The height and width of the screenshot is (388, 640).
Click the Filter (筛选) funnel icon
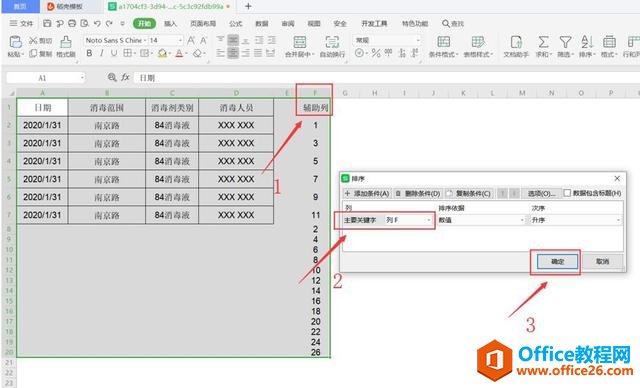(x=565, y=42)
